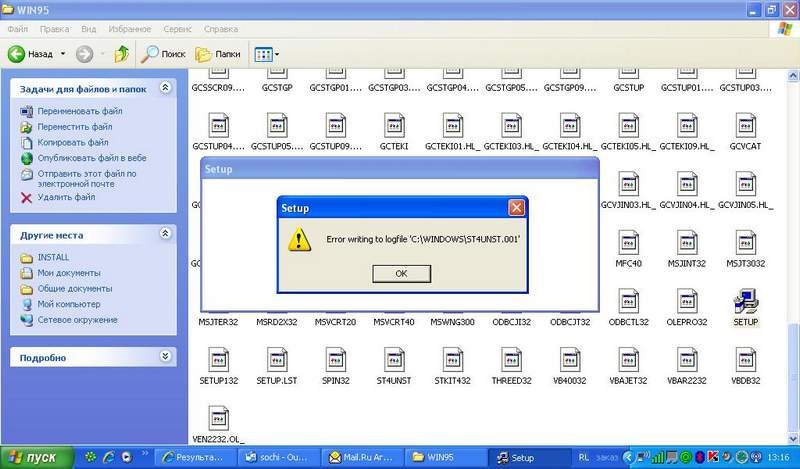Image resolution: width=800 pixels, height=469 pixels.
Task: Select the GCTEKI09.HL_ file icon
Action: click(x=687, y=125)
